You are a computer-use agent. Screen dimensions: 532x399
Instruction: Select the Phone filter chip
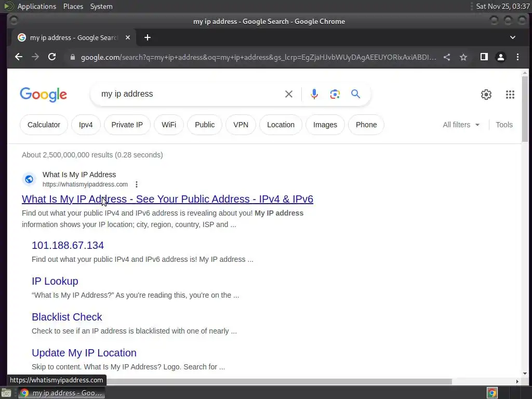pyautogui.click(x=366, y=125)
